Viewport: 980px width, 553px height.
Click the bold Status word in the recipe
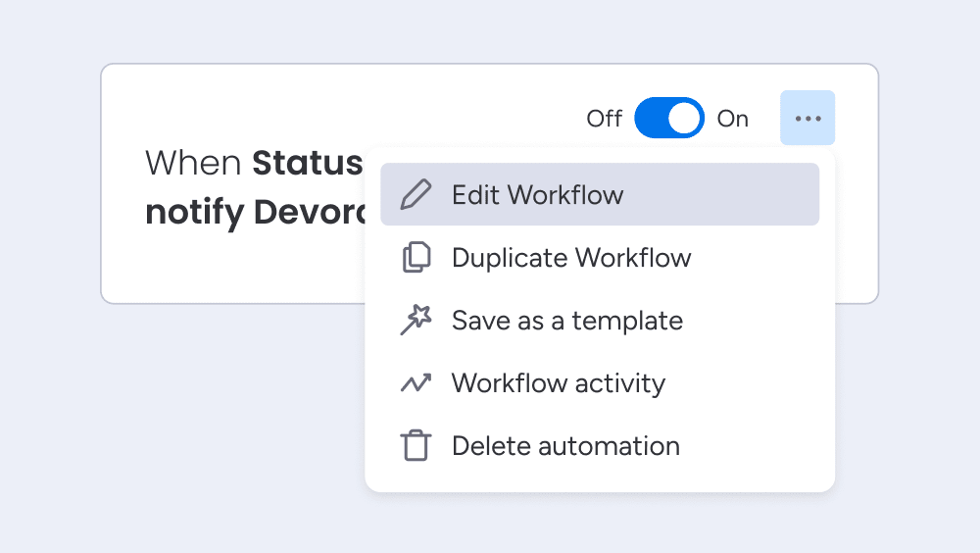(x=308, y=163)
